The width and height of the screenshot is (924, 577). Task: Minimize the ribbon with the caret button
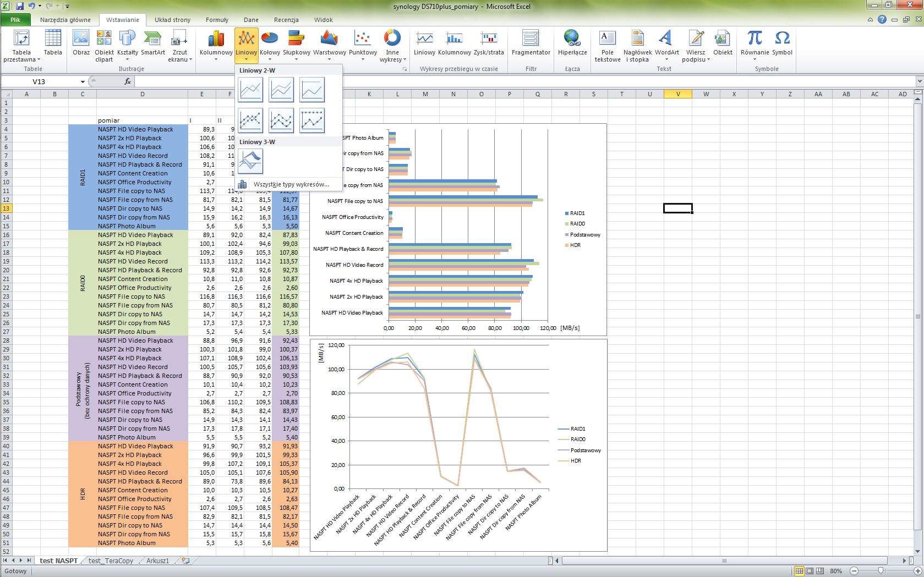(x=870, y=20)
